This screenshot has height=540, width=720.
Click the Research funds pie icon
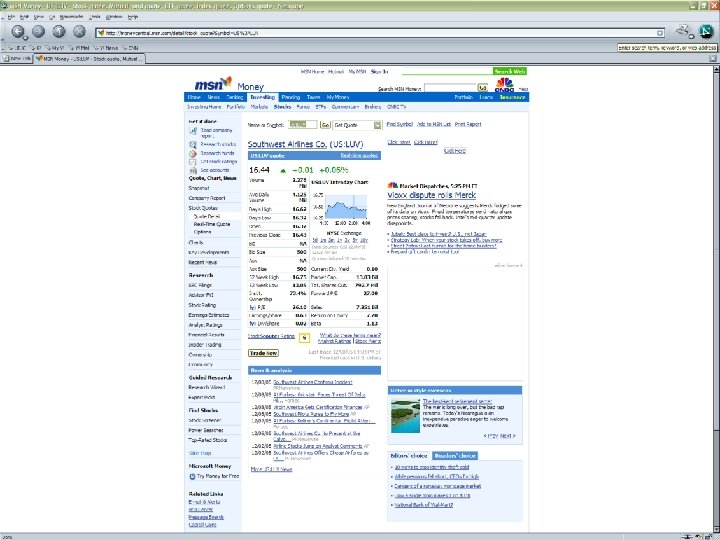pyautogui.click(x=193, y=153)
